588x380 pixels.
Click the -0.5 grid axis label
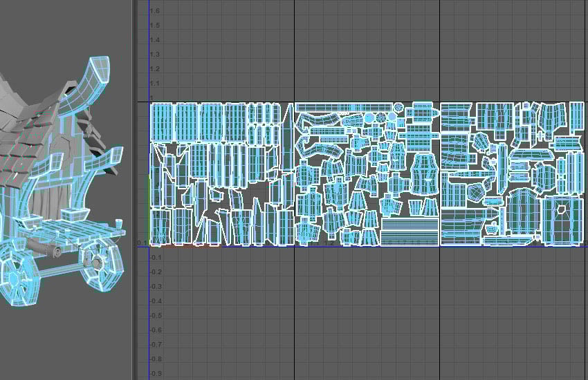click(156, 316)
